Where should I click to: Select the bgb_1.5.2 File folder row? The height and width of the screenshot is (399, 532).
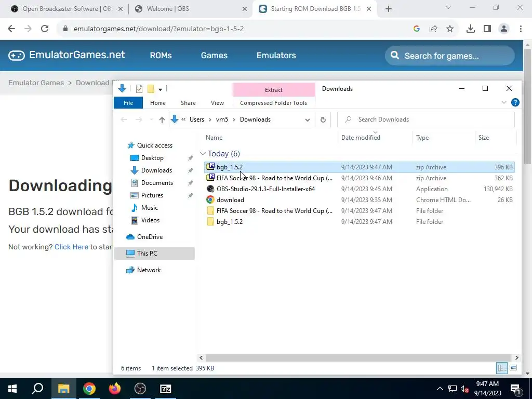(360, 221)
